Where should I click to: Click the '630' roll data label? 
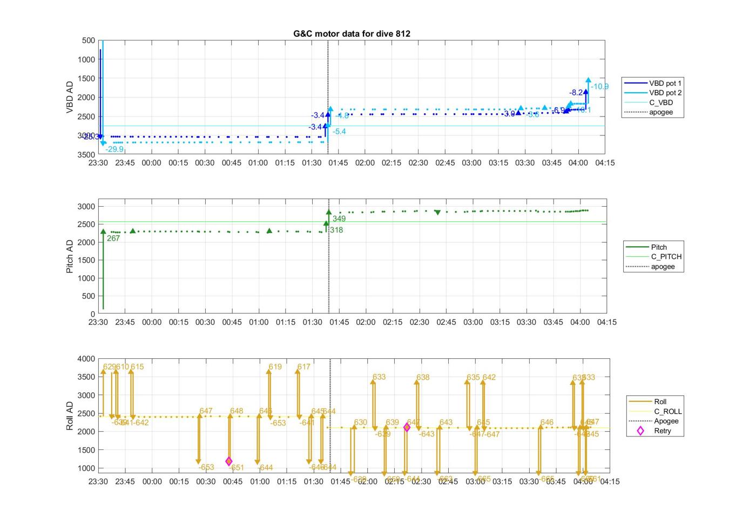click(361, 423)
